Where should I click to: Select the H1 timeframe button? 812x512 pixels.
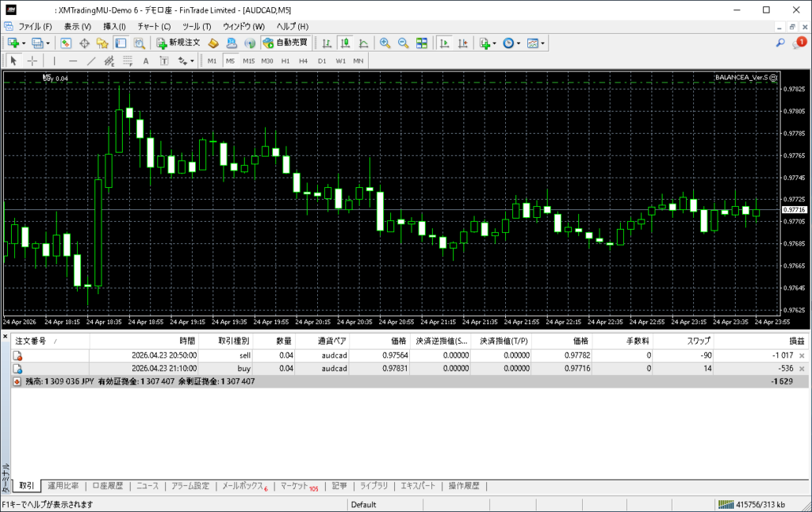[x=285, y=61]
